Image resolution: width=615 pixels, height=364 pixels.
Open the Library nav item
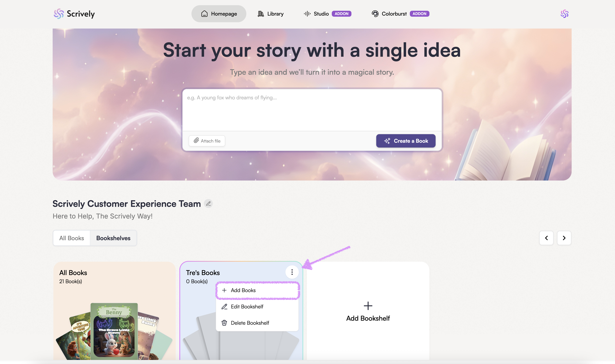pos(270,14)
